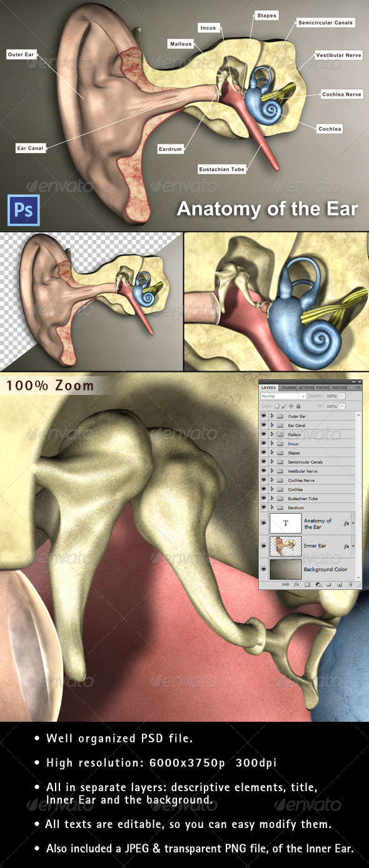The width and height of the screenshot is (369, 868).
Task: Click the Eustachian Tube diagram label
Action: (x=221, y=169)
